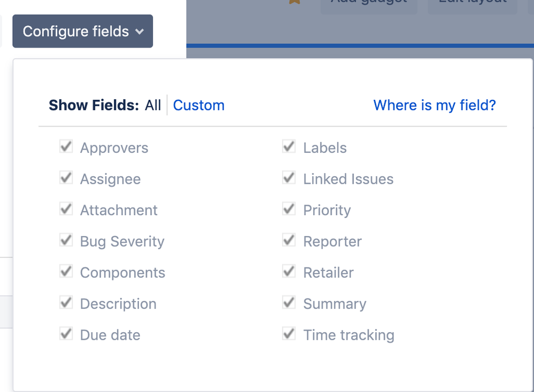Toggle the Linked Issues checkbox
Image resolution: width=534 pixels, height=392 pixels.
289,178
